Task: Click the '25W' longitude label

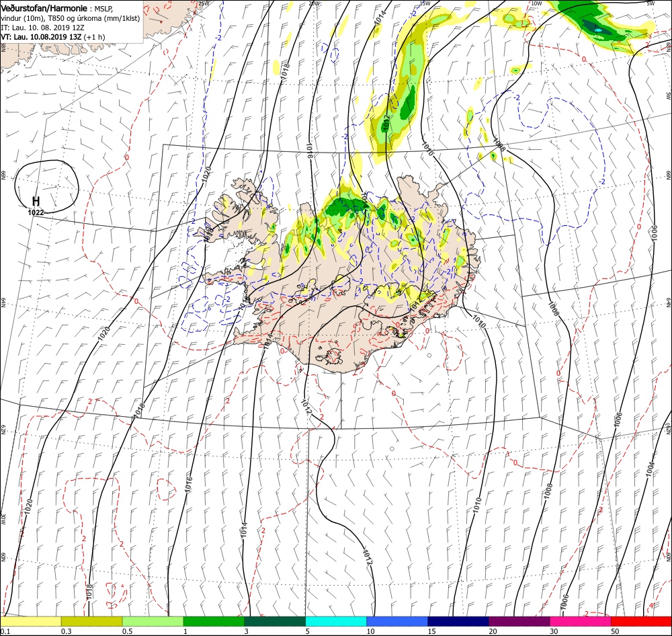Action: click(x=204, y=3)
